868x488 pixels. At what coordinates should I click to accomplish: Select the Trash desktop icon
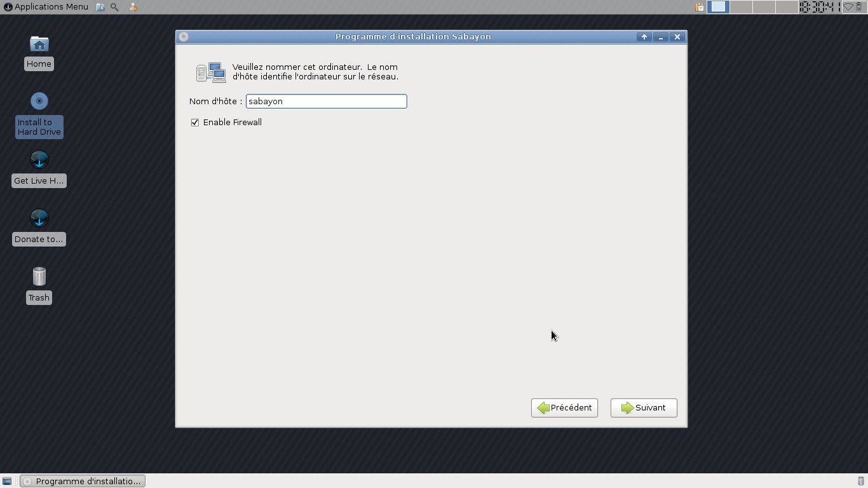39,285
